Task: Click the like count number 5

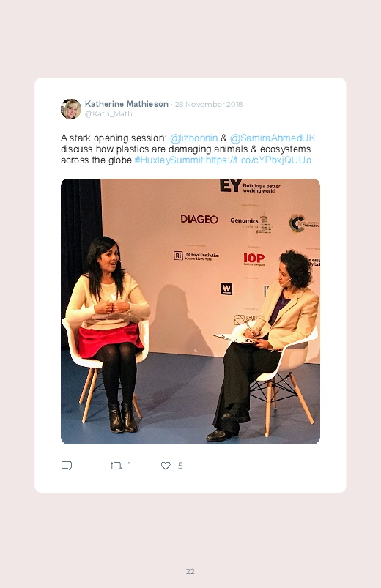Action: click(x=180, y=466)
